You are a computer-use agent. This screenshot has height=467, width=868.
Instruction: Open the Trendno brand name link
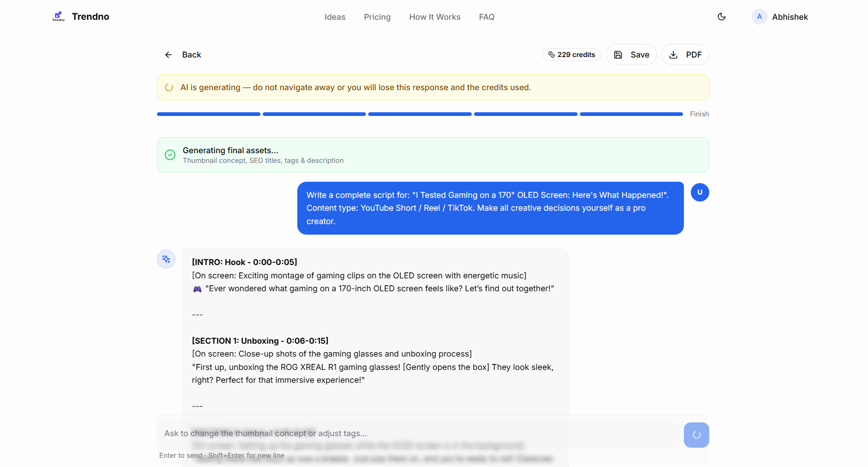coord(91,17)
